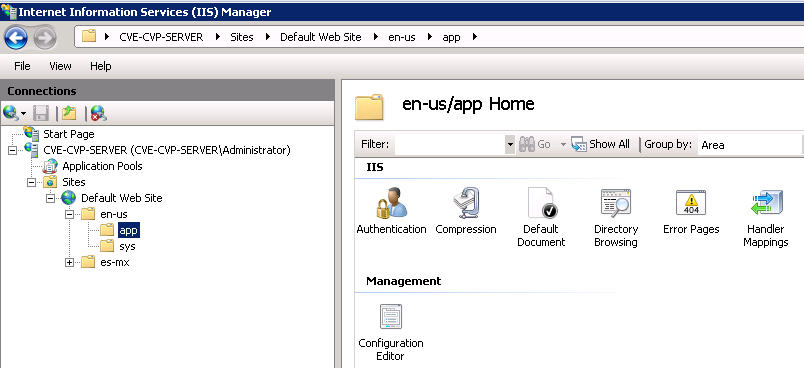The image size is (804, 368).
Task: Open the Configuration Editor feature
Action: [x=391, y=332]
